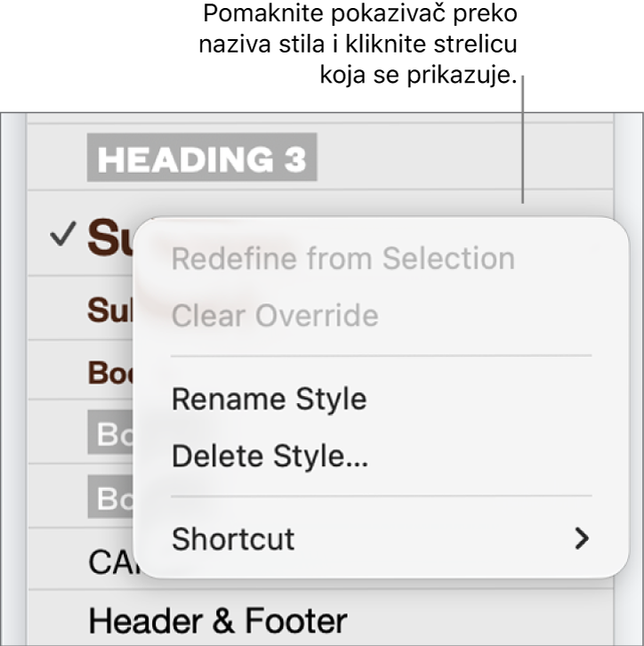Screen dimensions: 644x646
Task: Select the 'CA' style row
Action: click(109, 561)
